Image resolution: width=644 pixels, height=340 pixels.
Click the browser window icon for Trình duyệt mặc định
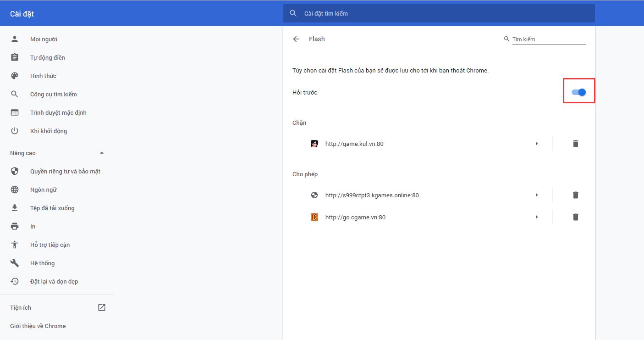(15, 112)
